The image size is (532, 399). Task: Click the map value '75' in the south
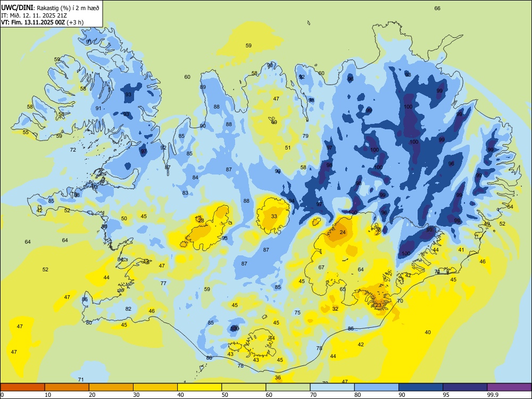tap(297, 312)
